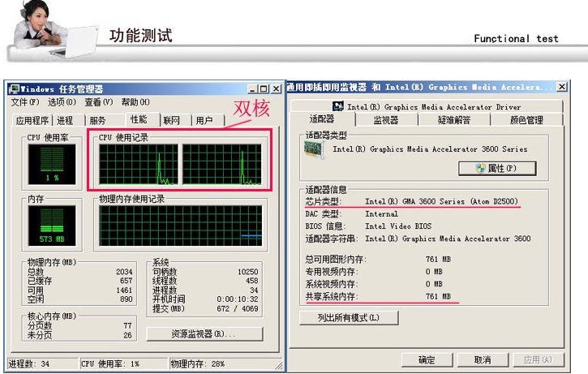Click the 芯片类型 value Intel GMA 3600 Series

tap(441, 201)
